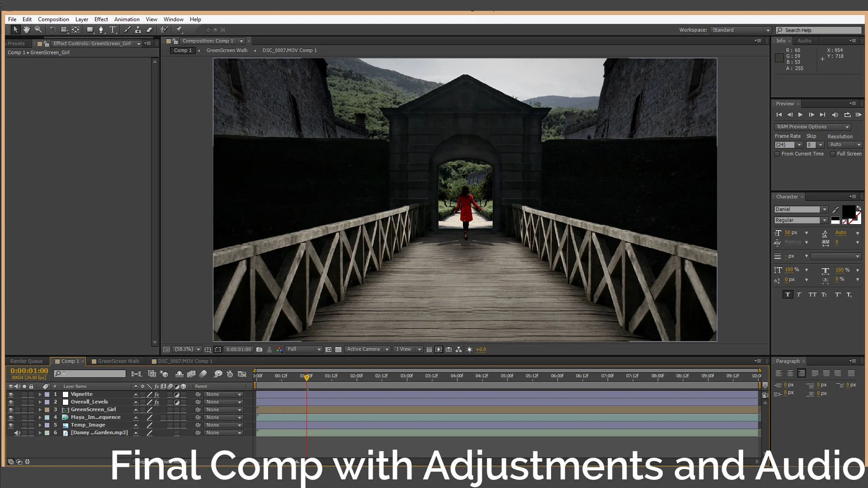This screenshot has height=488, width=868.
Task: Click current time 0:00:01:00 in timeline
Action: 29,371
